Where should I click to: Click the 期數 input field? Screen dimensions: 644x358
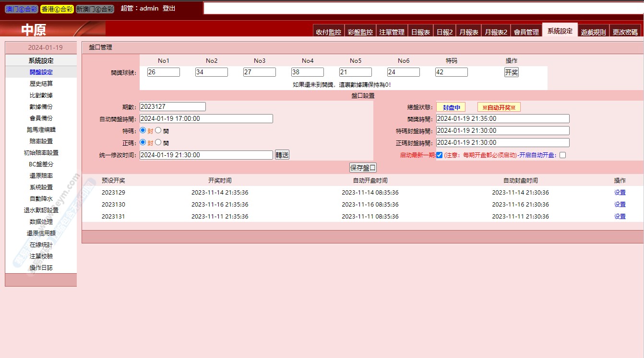click(172, 107)
